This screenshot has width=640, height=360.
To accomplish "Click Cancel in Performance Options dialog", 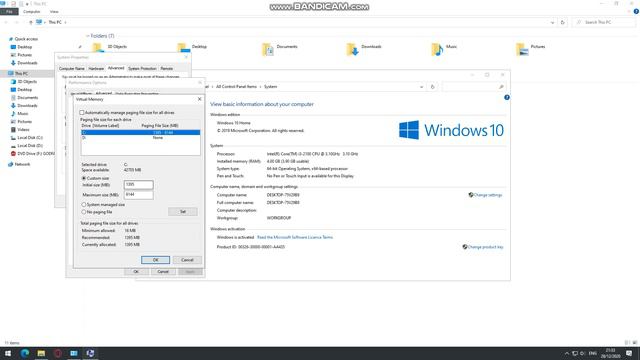I will [x=163, y=271].
